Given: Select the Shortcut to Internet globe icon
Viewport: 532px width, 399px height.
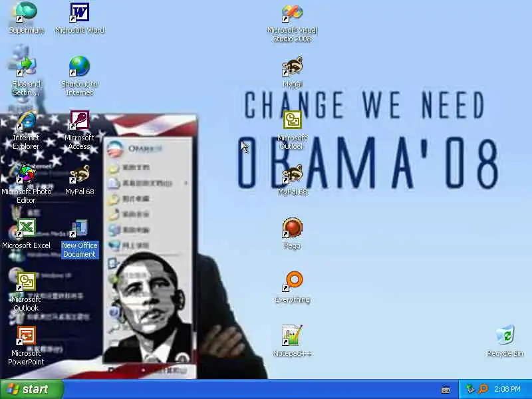Looking at the screenshot, I should pyautogui.click(x=79, y=66).
